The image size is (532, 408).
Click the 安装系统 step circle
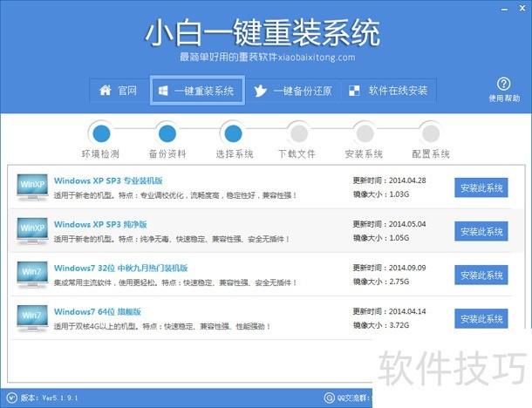click(x=365, y=133)
